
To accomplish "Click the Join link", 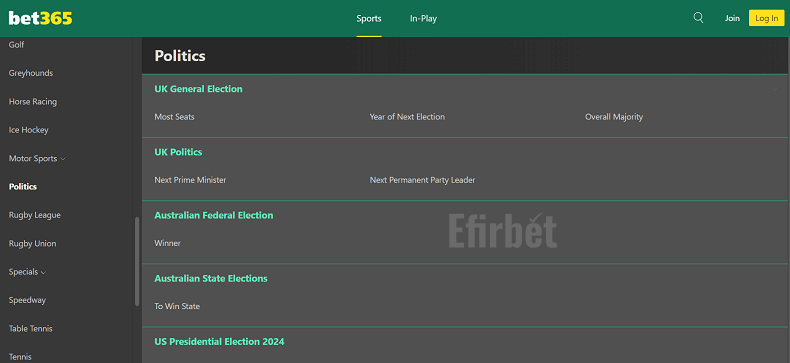I will tap(732, 18).
